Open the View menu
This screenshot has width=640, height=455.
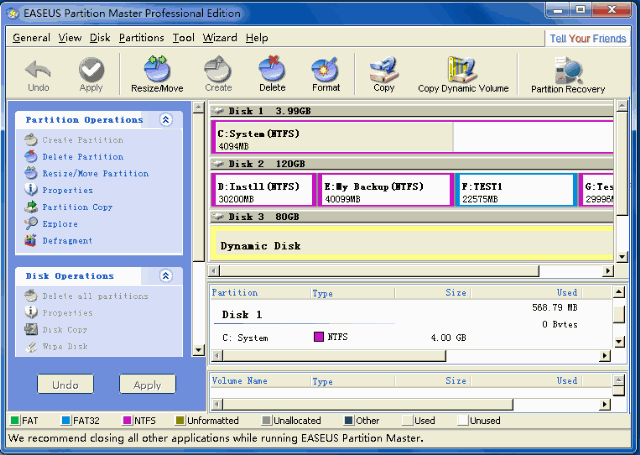click(x=70, y=38)
